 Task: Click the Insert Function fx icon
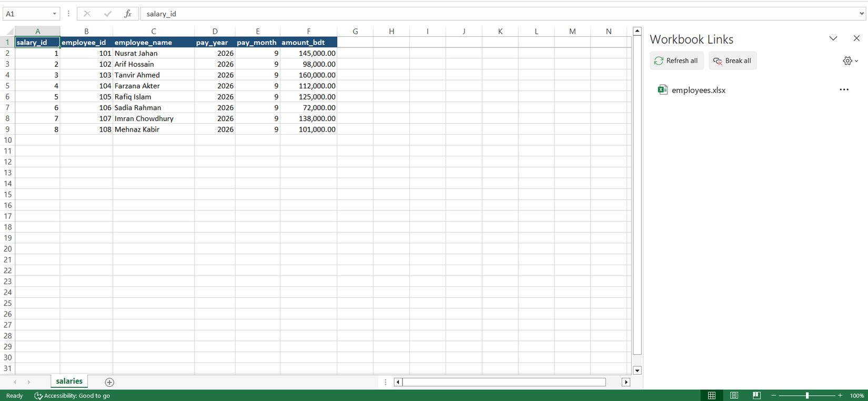click(x=128, y=14)
